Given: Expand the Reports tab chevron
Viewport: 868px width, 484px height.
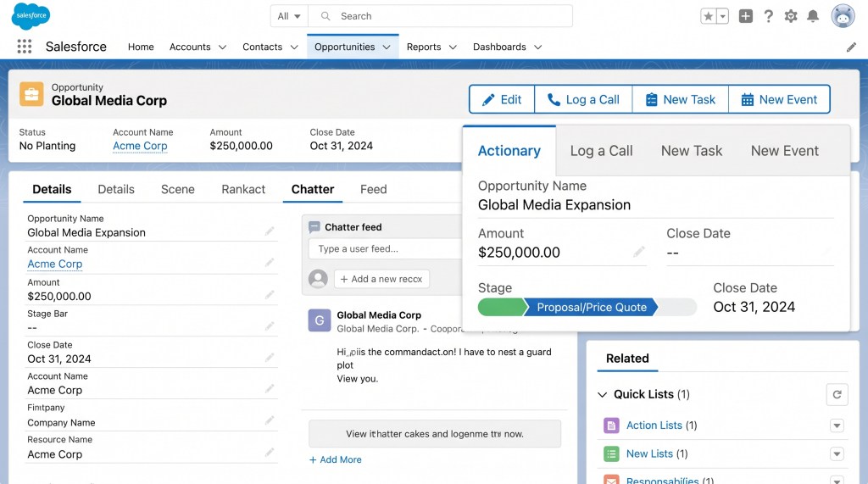Looking at the screenshot, I should click(x=453, y=47).
